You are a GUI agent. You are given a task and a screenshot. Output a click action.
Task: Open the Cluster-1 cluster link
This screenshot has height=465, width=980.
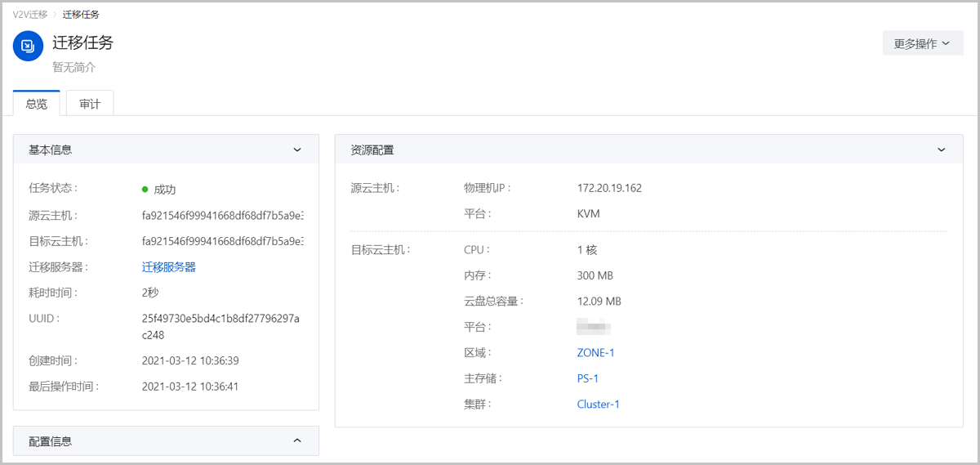click(x=598, y=405)
